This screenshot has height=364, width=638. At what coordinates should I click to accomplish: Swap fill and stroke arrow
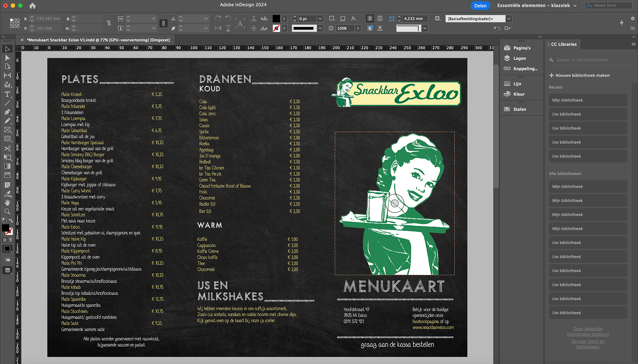click(x=11, y=221)
